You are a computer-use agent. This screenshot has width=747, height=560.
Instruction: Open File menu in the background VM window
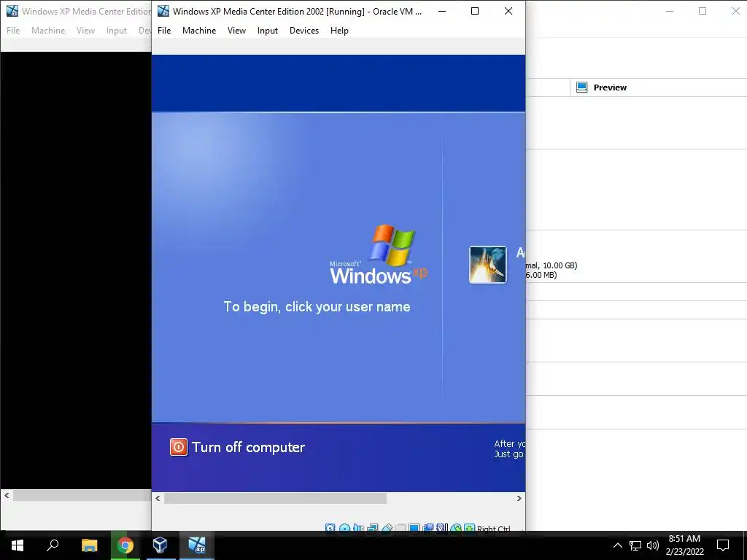(x=13, y=31)
